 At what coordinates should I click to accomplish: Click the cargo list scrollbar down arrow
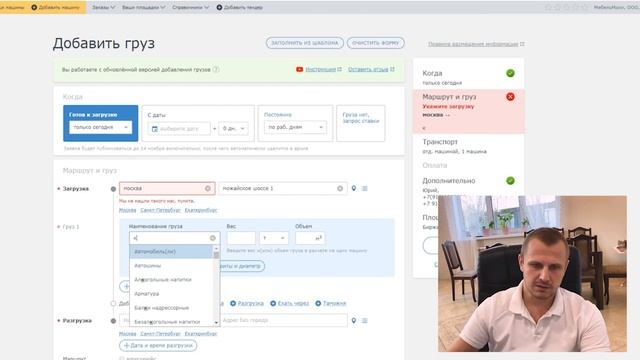point(216,322)
